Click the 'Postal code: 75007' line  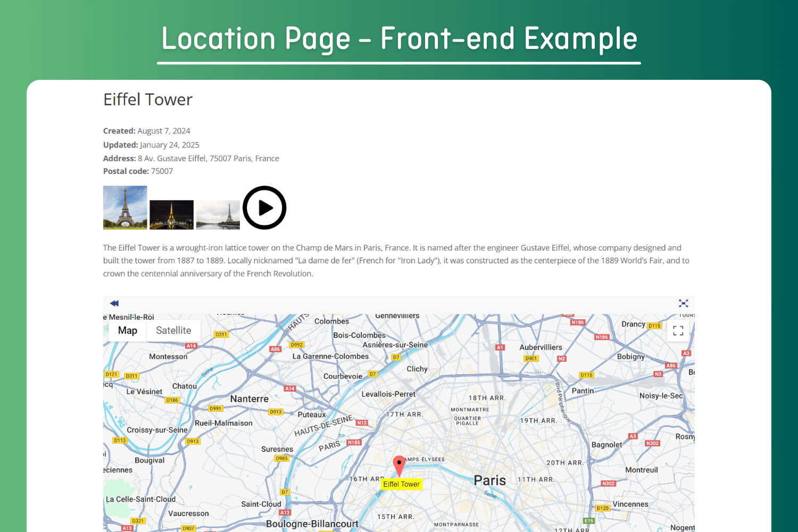[x=138, y=171]
